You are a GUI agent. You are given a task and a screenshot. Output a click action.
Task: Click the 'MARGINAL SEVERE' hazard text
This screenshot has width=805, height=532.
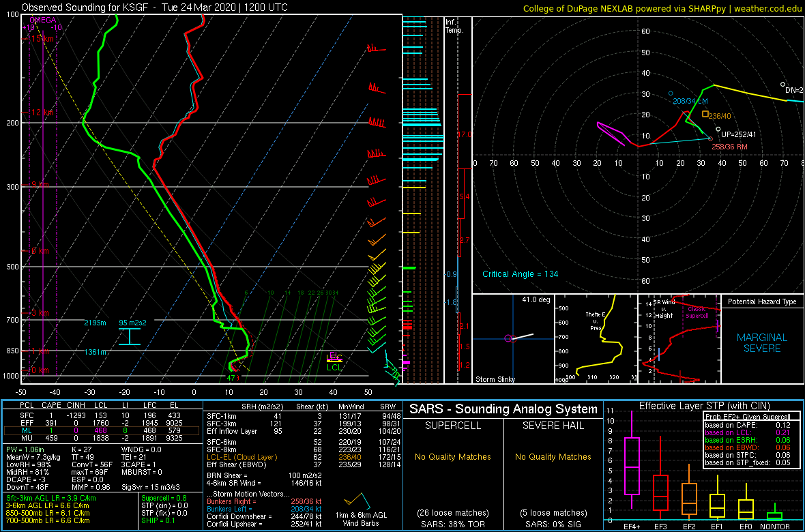point(762,343)
